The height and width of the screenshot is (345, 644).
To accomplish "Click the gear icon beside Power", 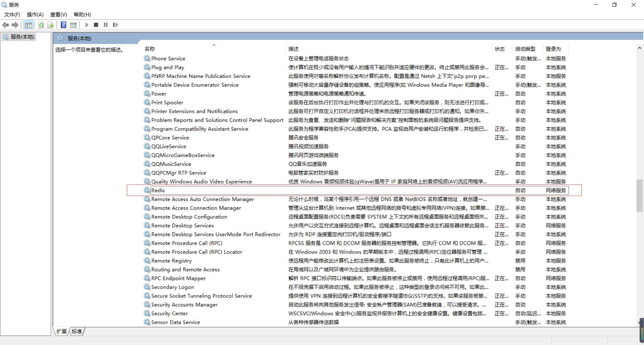I will [147, 93].
